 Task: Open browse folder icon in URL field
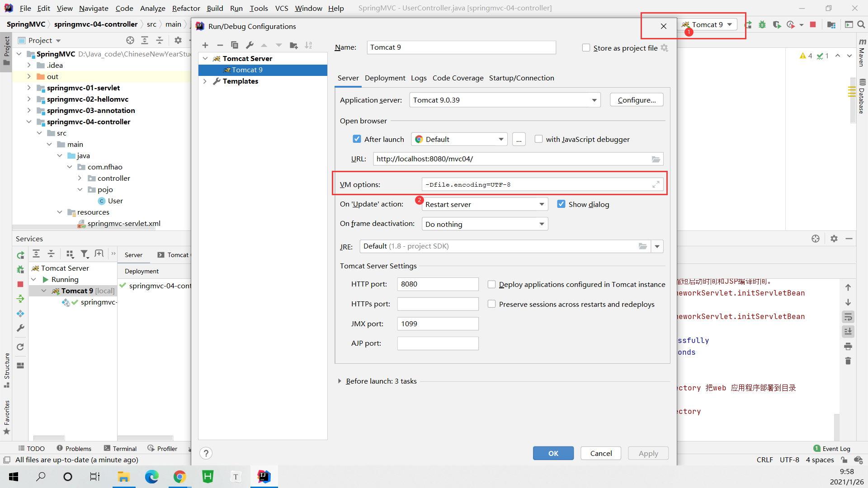pyautogui.click(x=656, y=159)
